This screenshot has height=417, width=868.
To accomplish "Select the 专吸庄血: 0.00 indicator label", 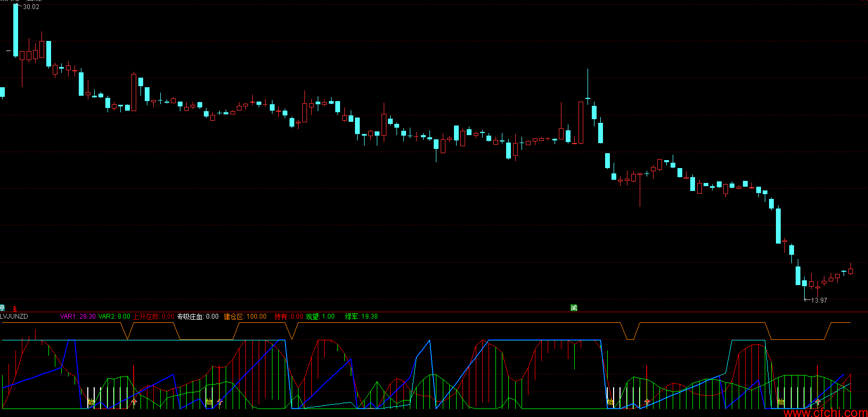I will point(198,316).
